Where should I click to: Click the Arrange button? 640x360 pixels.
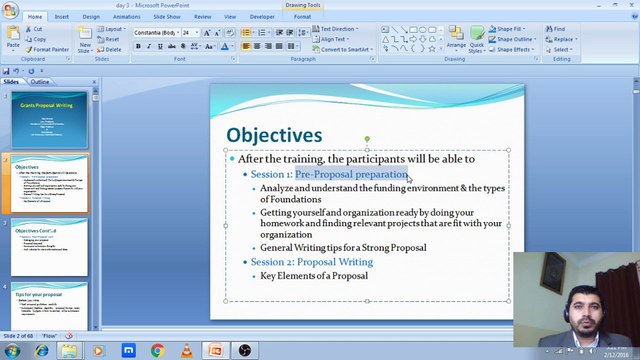pos(456,38)
